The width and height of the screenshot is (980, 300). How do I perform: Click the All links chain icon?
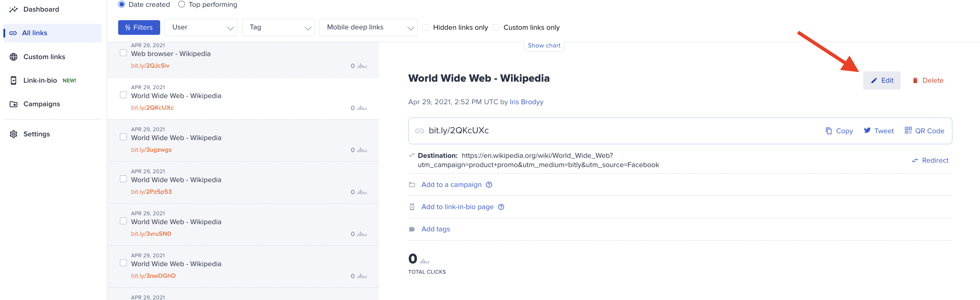pyautogui.click(x=13, y=33)
